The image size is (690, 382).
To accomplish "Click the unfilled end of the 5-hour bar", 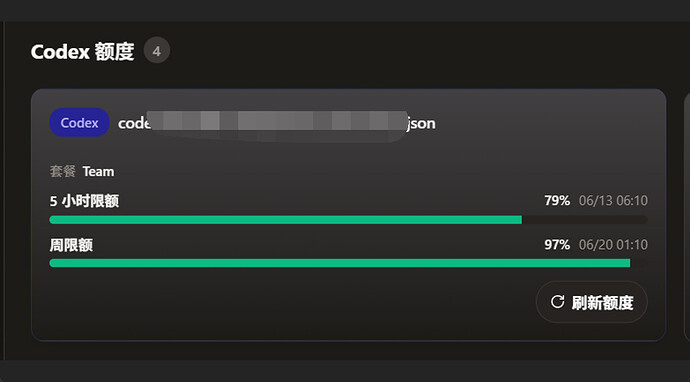I will [584, 220].
